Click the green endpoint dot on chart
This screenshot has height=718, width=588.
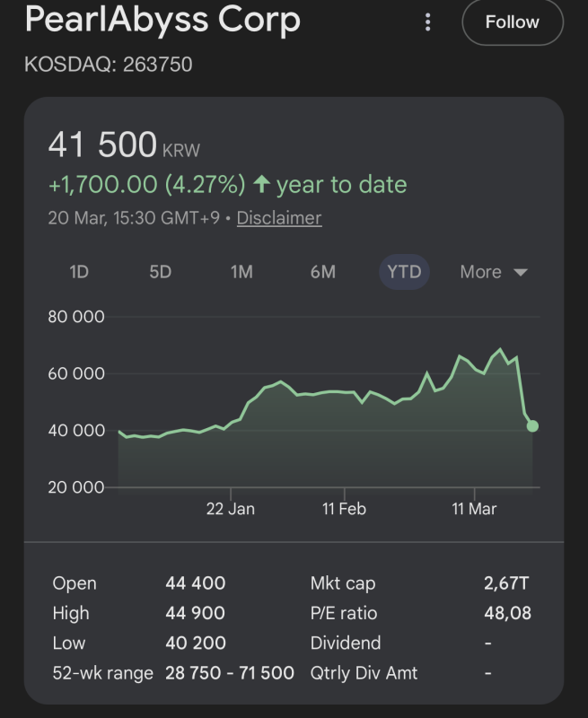coord(532,425)
